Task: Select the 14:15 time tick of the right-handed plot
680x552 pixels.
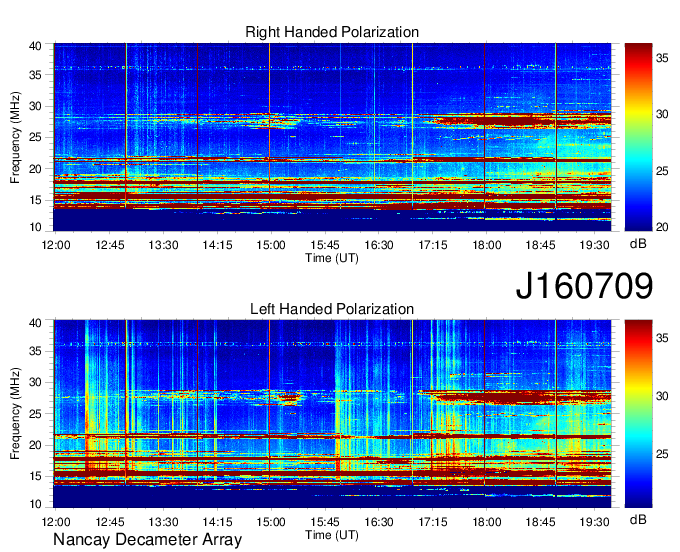Action: (217, 245)
